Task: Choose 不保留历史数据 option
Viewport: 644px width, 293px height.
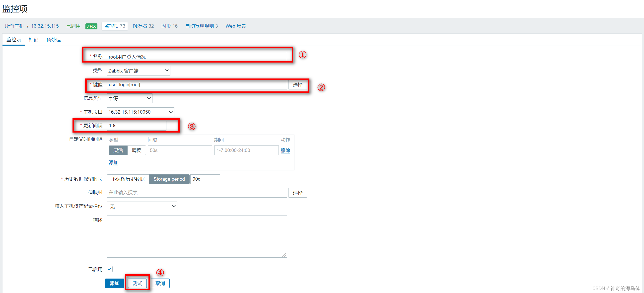Action: [x=128, y=179]
